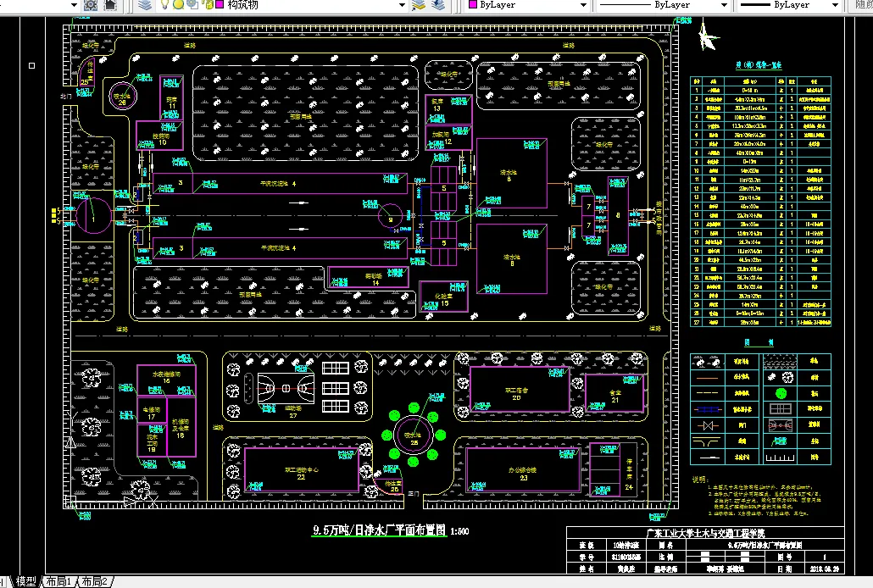
Task: Select the 化验室 15 building label
Action: (x=444, y=300)
